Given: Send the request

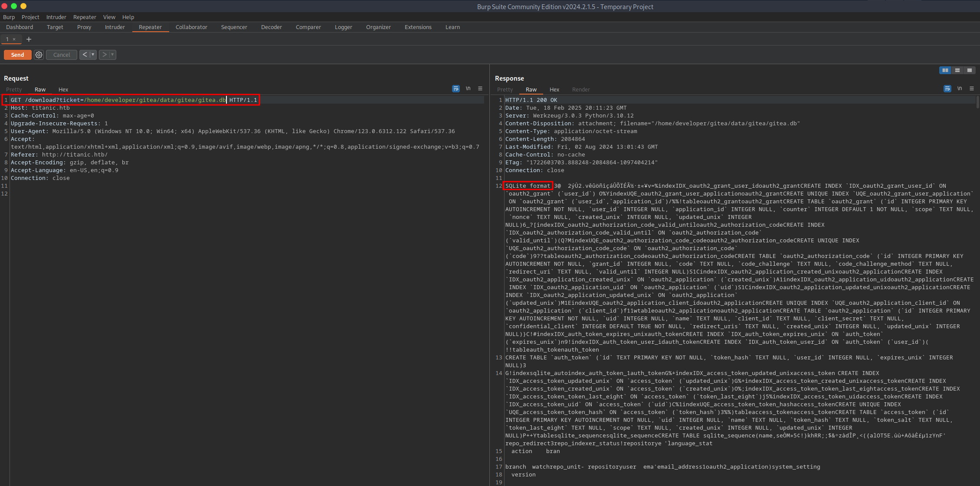Looking at the screenshot, I should click(x=17, y=55).
